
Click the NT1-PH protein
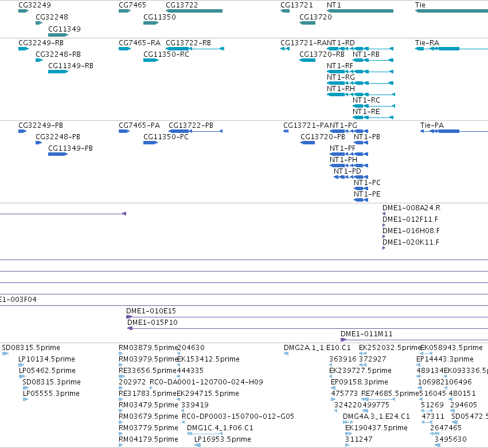tap(343, 160)
